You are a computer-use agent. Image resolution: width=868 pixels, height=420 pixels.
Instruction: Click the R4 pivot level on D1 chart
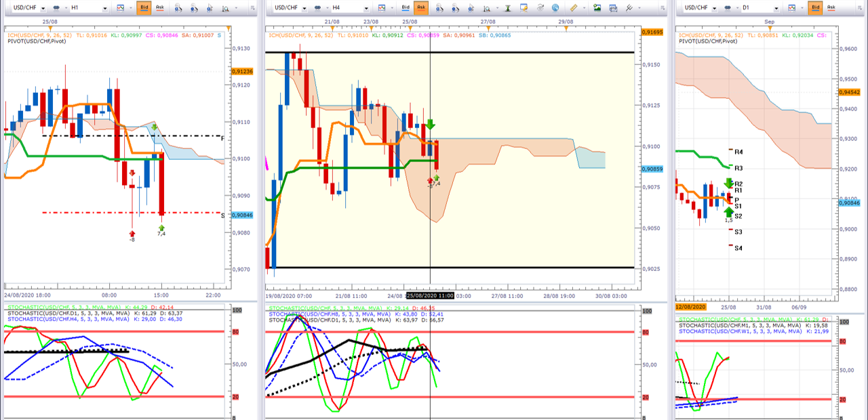(x=738, y=152)
